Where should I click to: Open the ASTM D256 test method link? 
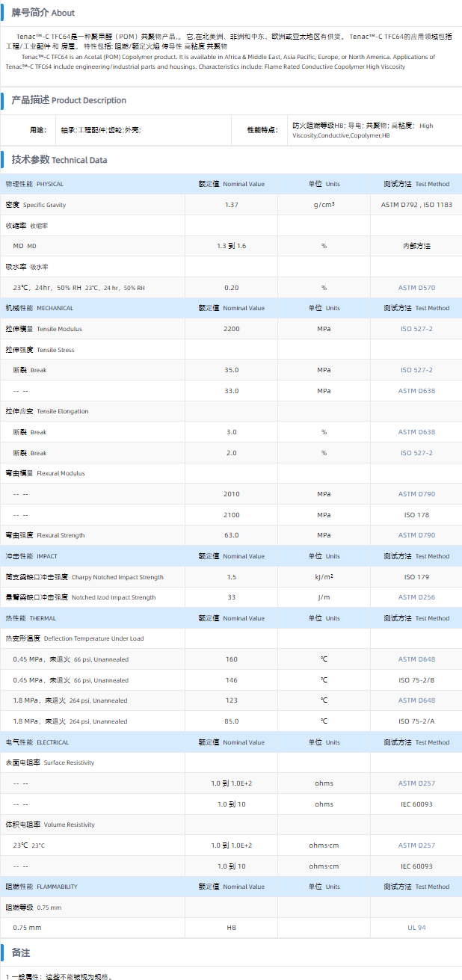tap(416, 597)
